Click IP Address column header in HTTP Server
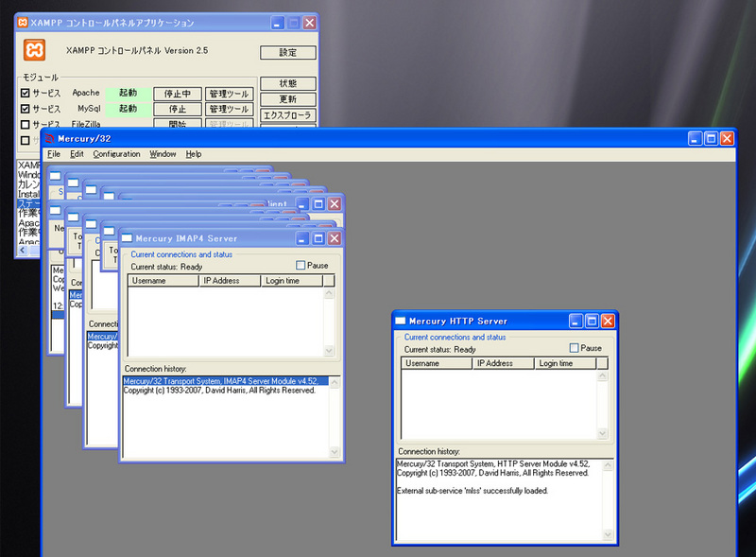 504,363
